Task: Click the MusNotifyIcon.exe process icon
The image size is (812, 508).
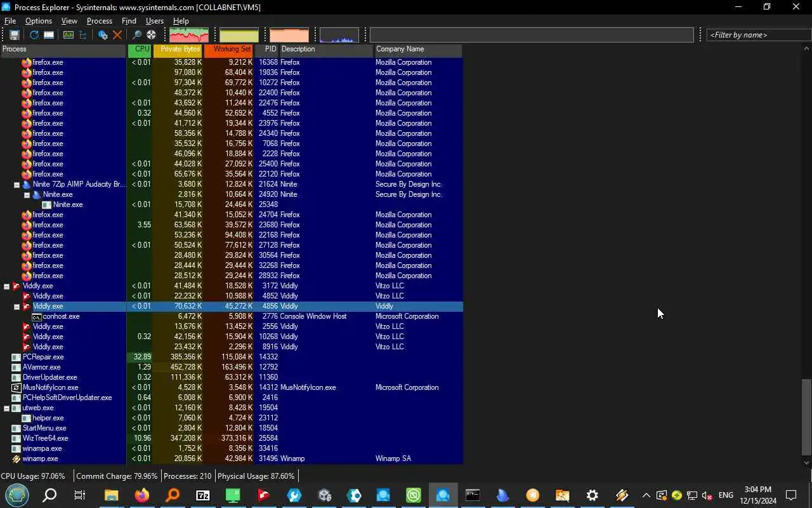Action: (x=16, y=387)
